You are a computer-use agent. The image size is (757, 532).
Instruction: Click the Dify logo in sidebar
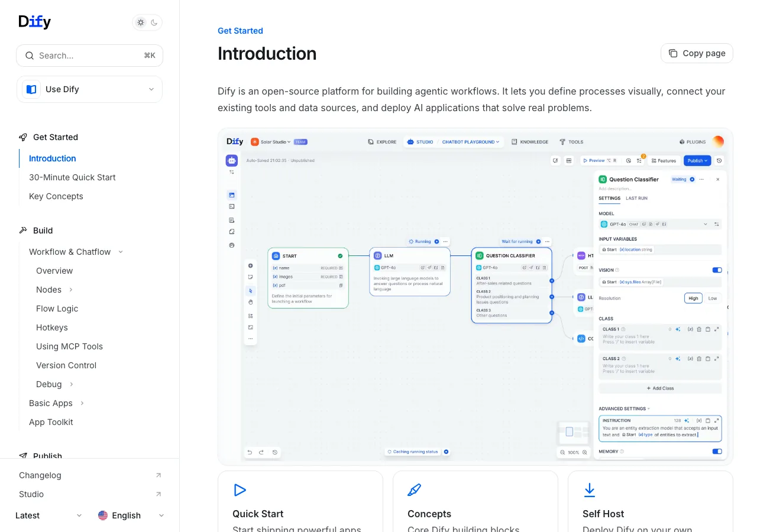[35, 22]
